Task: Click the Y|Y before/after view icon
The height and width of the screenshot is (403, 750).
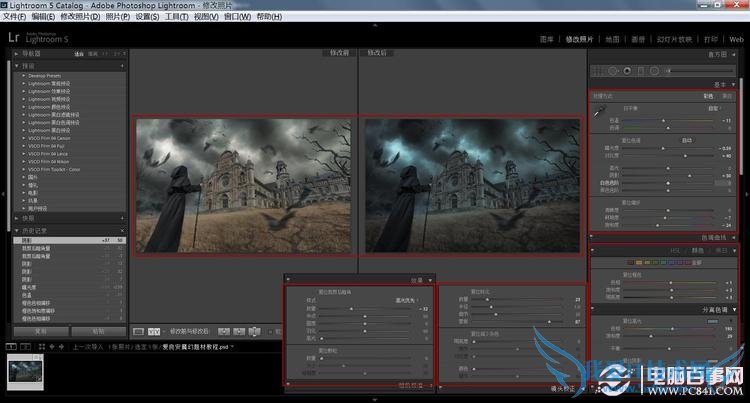Action: pyautogui.click(x=154, y=330)
